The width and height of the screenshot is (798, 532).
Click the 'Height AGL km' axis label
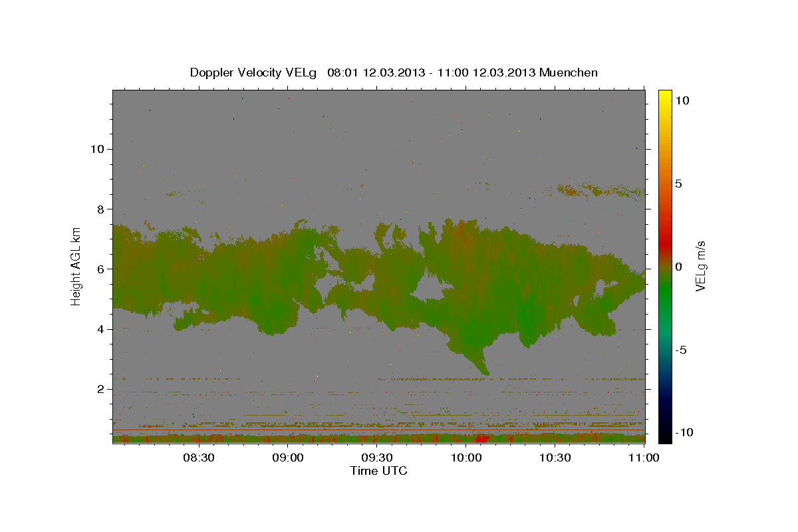coord(76,266)
